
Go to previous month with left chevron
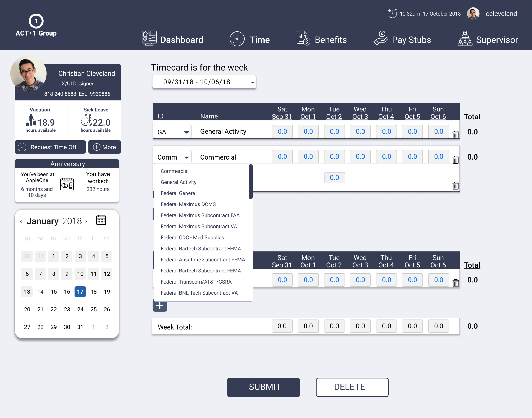click(x=21, y=221)
